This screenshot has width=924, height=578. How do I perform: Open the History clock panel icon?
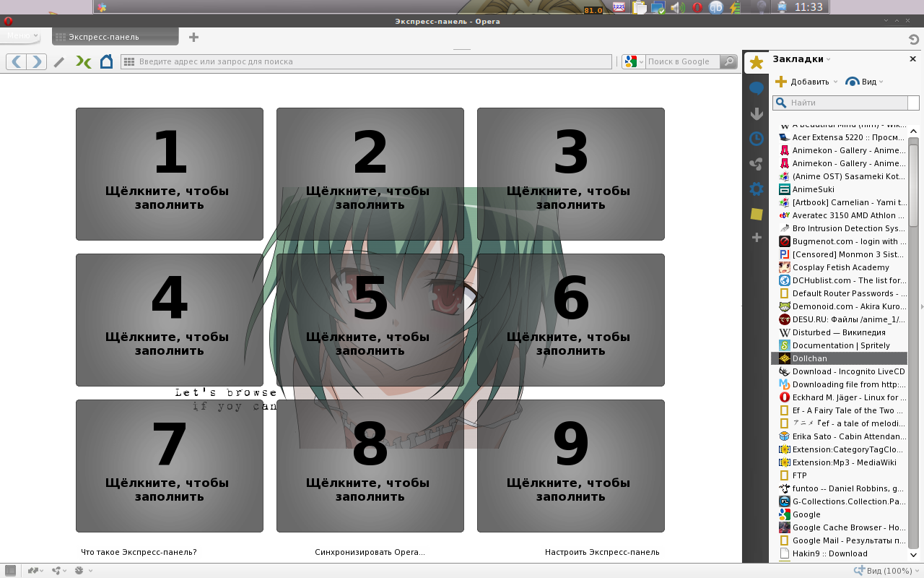tap(757, 139)
